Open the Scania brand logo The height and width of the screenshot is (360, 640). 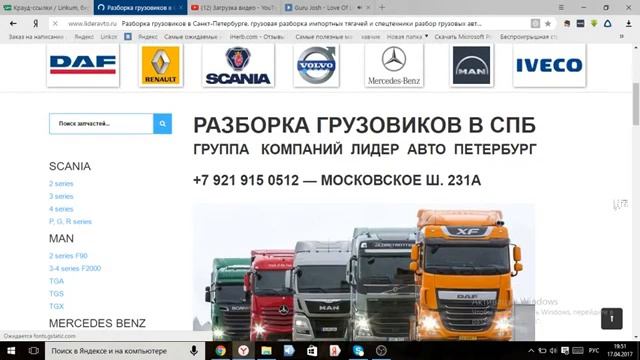pyautogui.click(x=238, y=65)
